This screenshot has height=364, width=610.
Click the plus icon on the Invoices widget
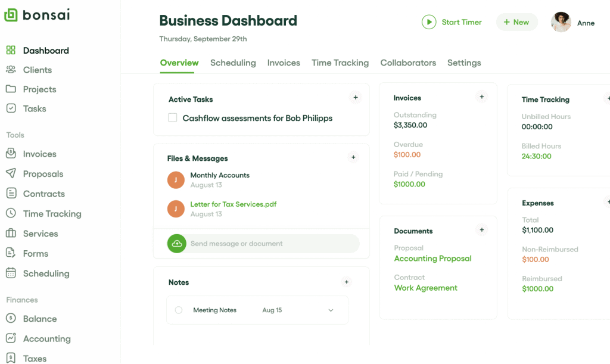point(481,96)
